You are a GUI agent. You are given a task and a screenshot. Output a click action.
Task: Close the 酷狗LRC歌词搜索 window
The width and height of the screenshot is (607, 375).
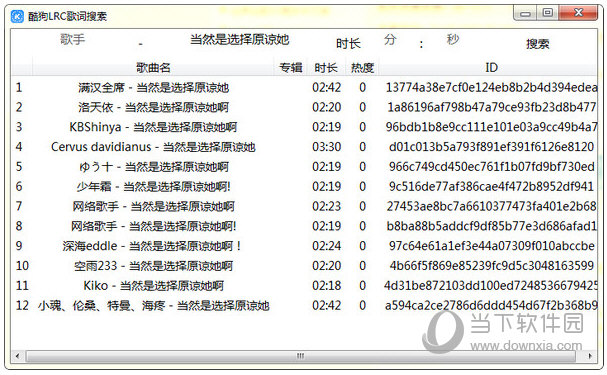[x=578, y=13]
